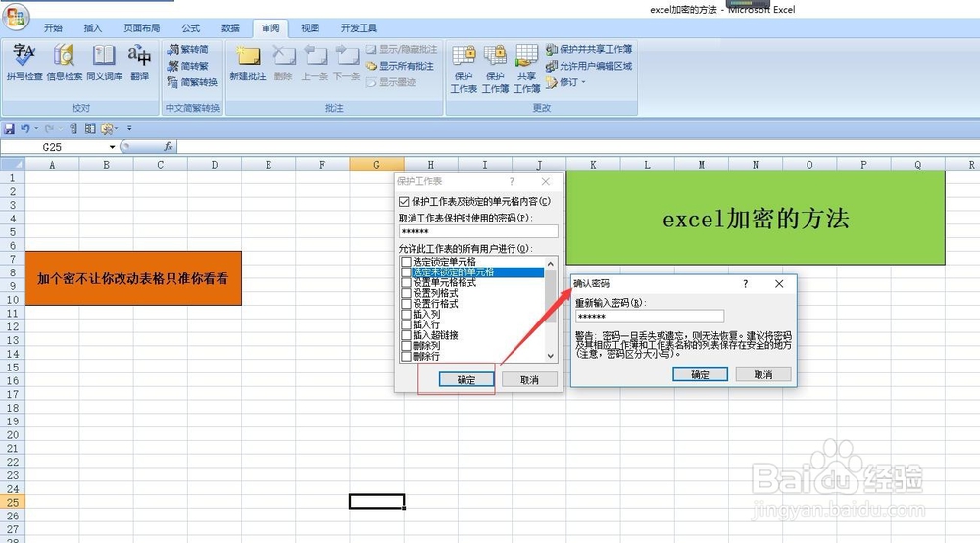Click 允许用户编辑区域
The height and width of the screenshot is (543, 980).
click(589, 66)
